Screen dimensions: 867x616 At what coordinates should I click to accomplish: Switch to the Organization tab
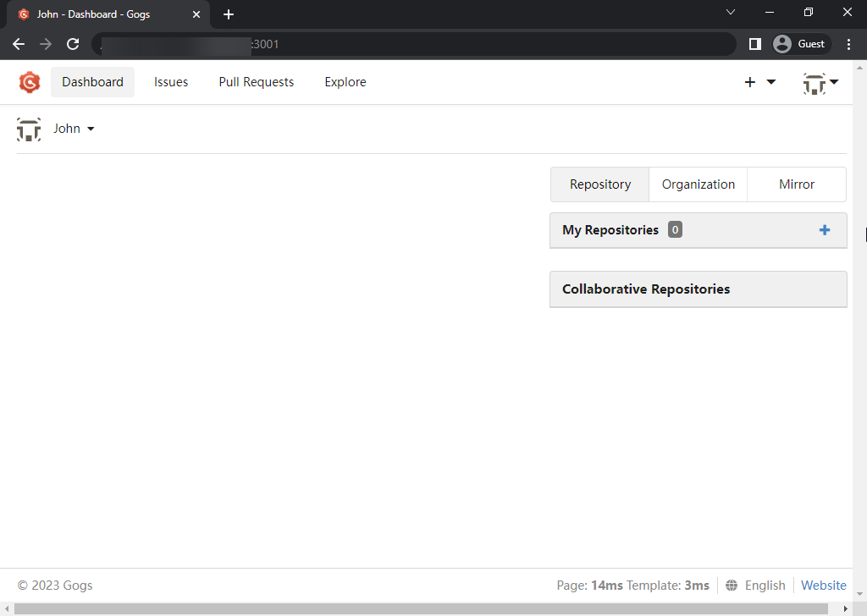[698, 184]
